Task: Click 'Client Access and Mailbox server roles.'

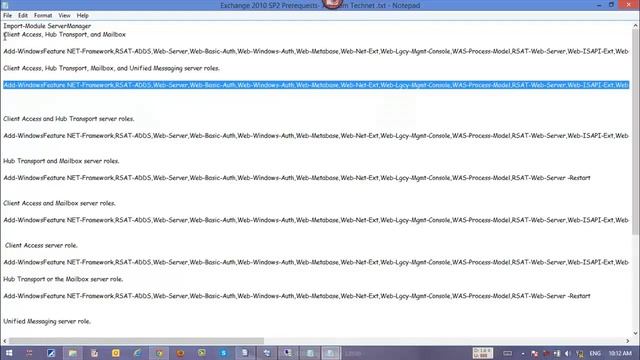Action: tap(60, 203)
